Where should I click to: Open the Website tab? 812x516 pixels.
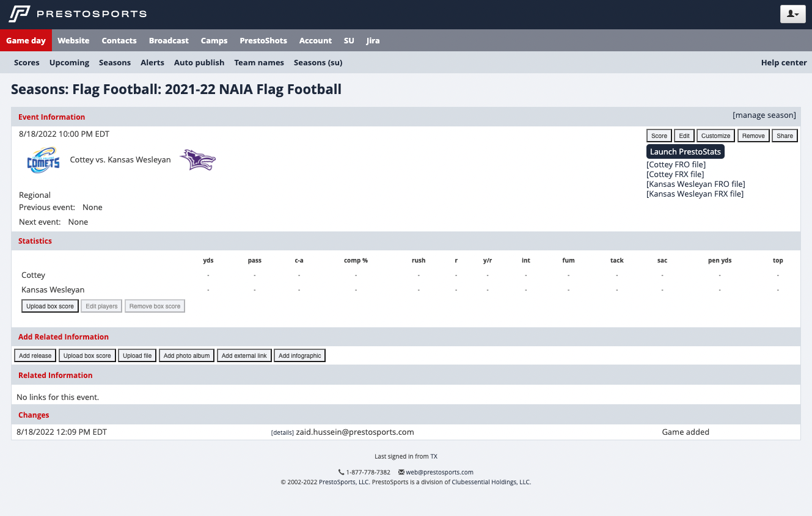tap(73, 40)
